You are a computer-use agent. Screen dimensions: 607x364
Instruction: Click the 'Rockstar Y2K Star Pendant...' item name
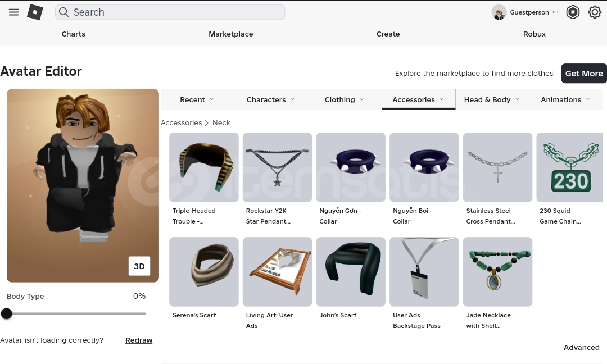point(268,216)
